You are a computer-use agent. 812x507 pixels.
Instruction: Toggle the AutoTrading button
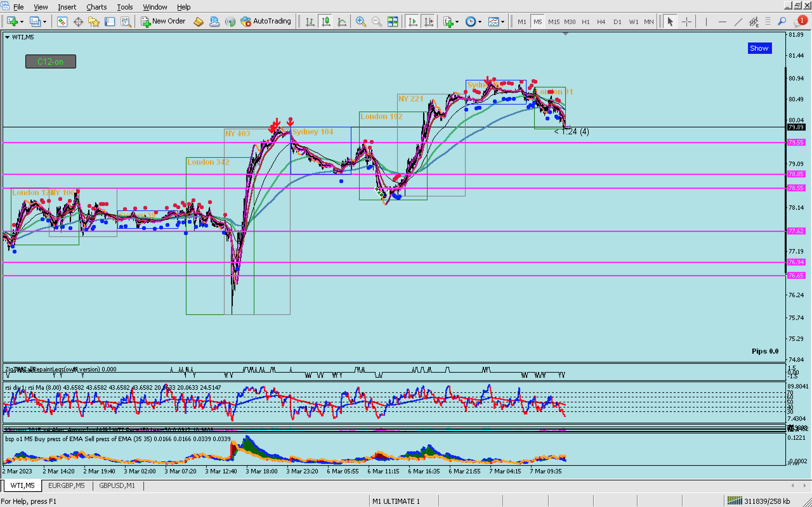click(266, 21)
